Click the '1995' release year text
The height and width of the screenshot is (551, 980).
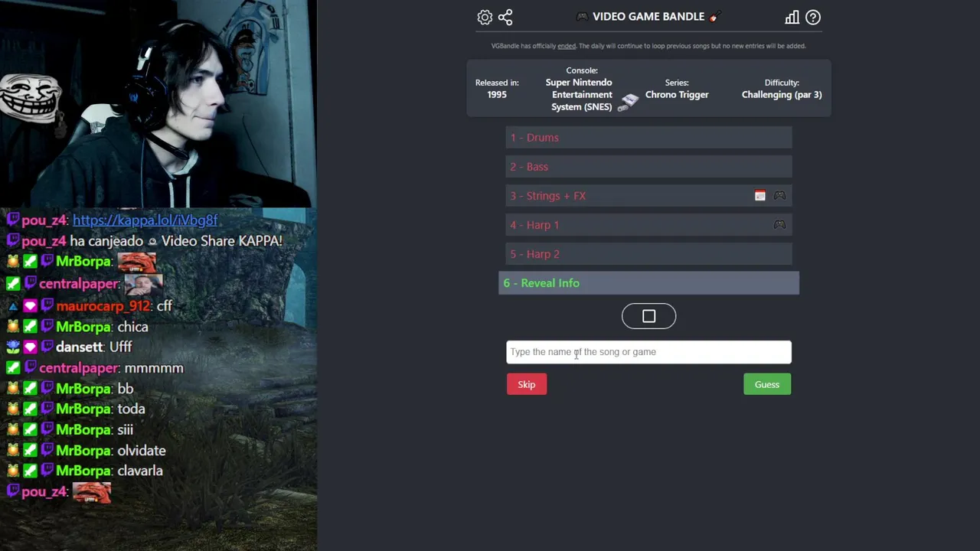tap(497, 95)
